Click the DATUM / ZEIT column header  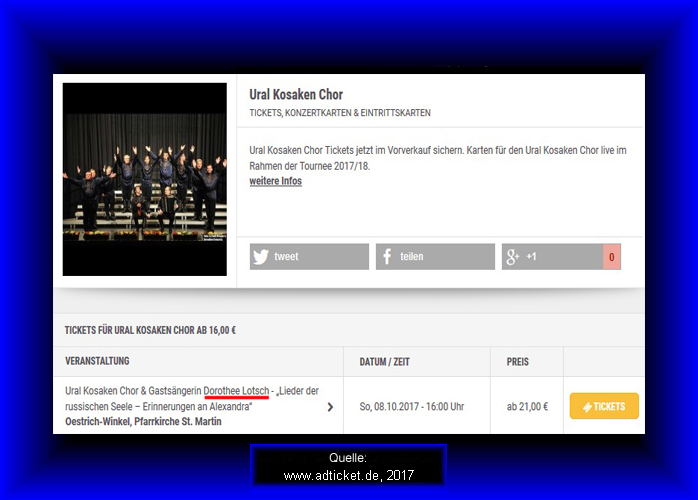pos(385,362)
